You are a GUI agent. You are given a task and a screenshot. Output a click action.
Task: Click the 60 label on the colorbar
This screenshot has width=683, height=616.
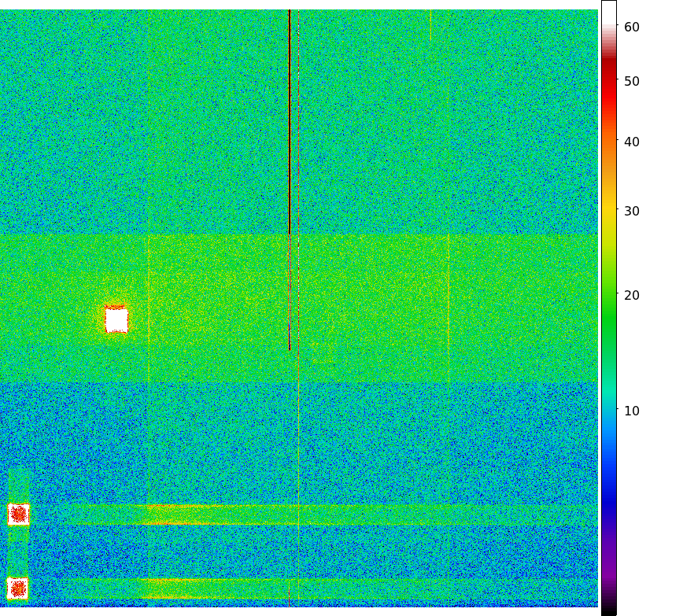pyautogui.click(x=631, y=28)
